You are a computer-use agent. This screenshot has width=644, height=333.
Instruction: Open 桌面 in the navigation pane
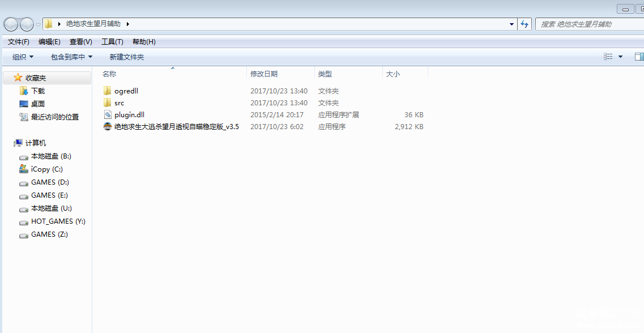click(38, 104)
